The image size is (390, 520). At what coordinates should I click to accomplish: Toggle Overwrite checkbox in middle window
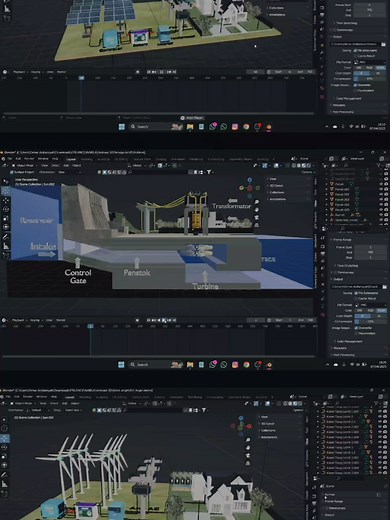(355, 328)
